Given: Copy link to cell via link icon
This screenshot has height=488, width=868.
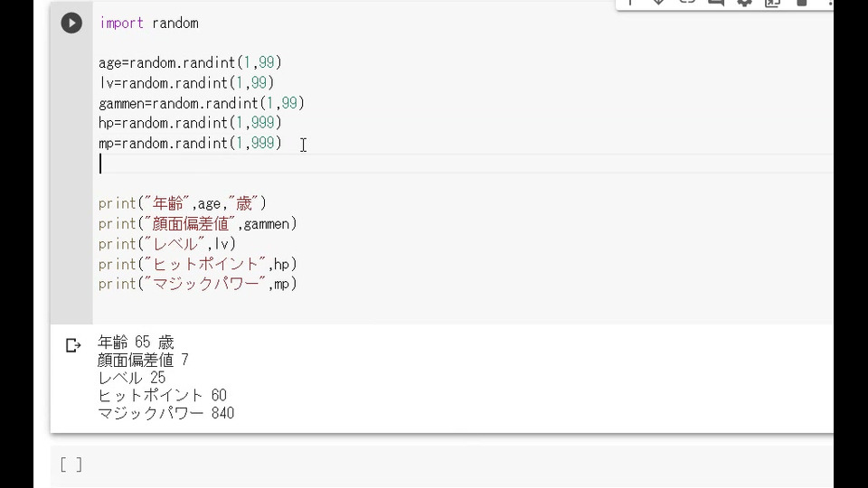Looking at the screenshot, I should coord(687,2).
